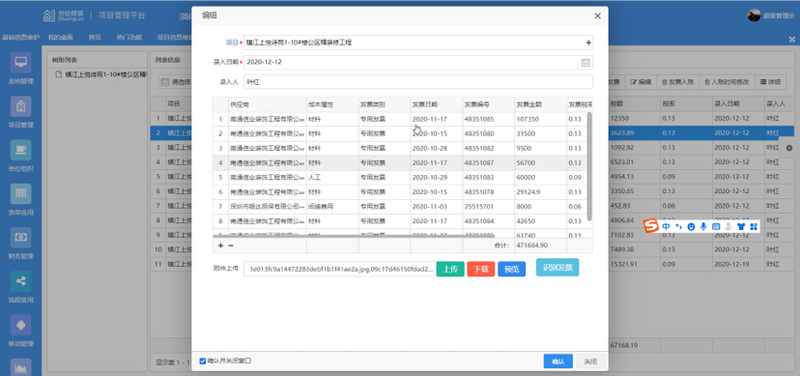Click 成本属性 column header
The width and height of the screenshot is (800, 376).
coord(332,105)
